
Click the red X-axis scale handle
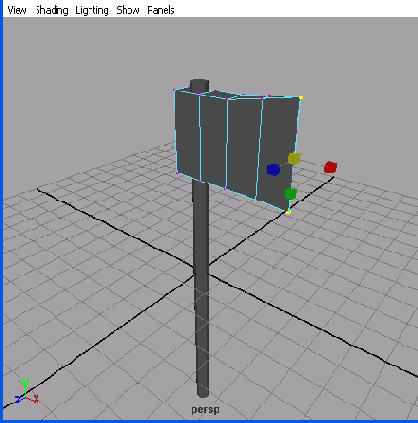coord(330,167)
